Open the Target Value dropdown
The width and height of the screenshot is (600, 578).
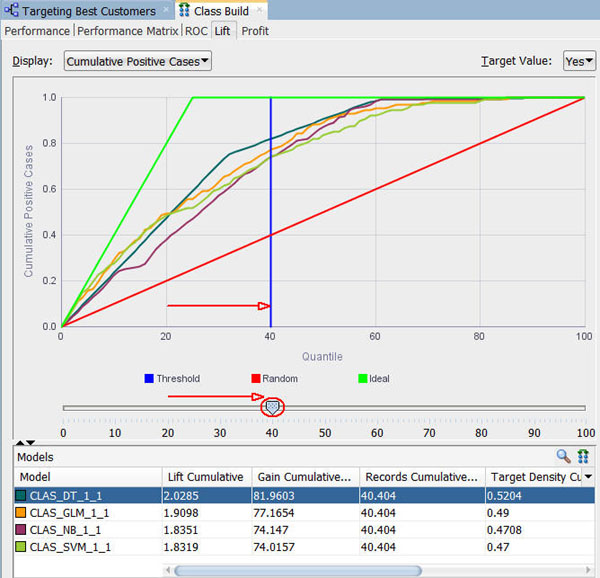579,61
